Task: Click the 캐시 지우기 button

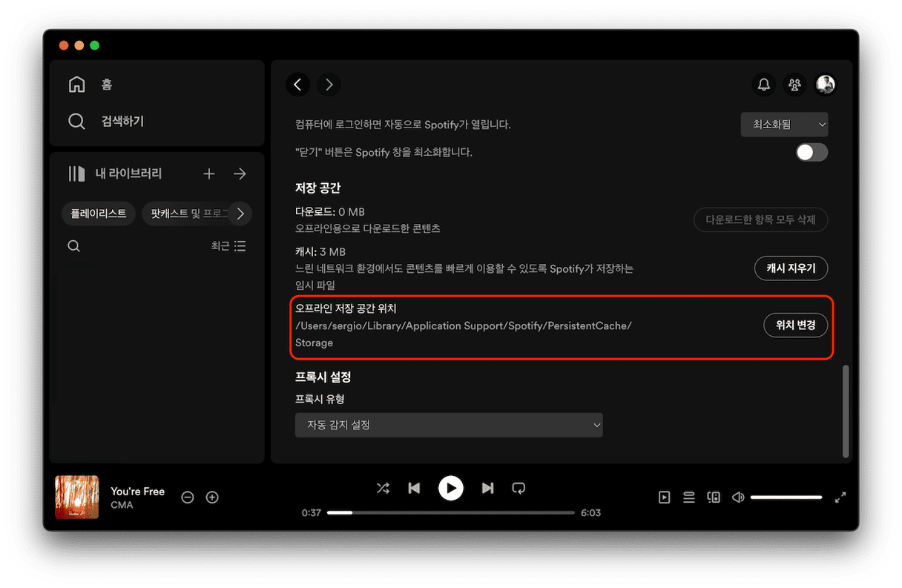Action: [791, 268]
